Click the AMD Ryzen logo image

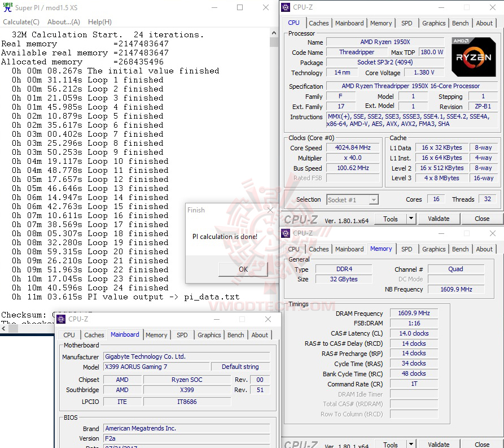click(474, 57)
